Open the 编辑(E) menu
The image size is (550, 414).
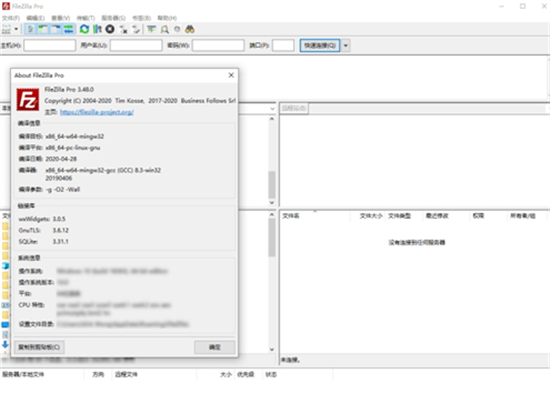click(x=35, y=18)
